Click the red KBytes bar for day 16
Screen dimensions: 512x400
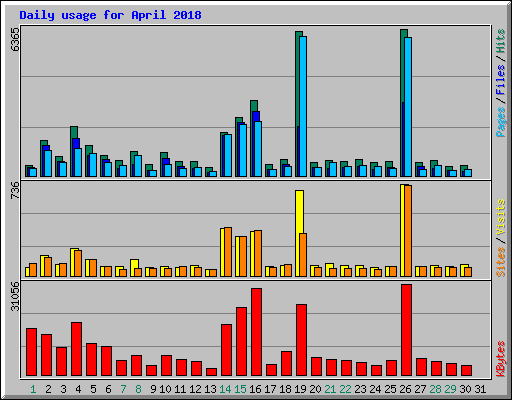[256, 332]
